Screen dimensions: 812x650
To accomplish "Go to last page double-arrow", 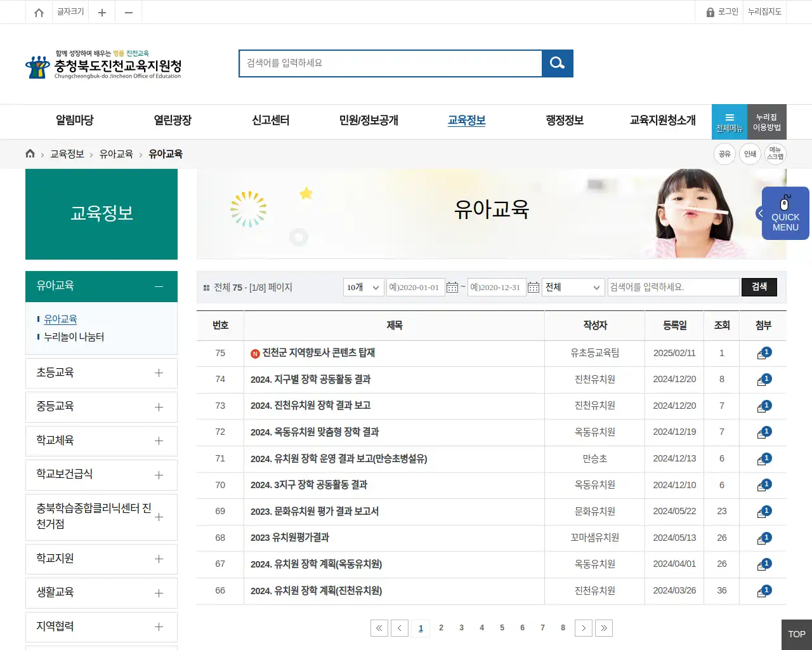I will point(604,628).
